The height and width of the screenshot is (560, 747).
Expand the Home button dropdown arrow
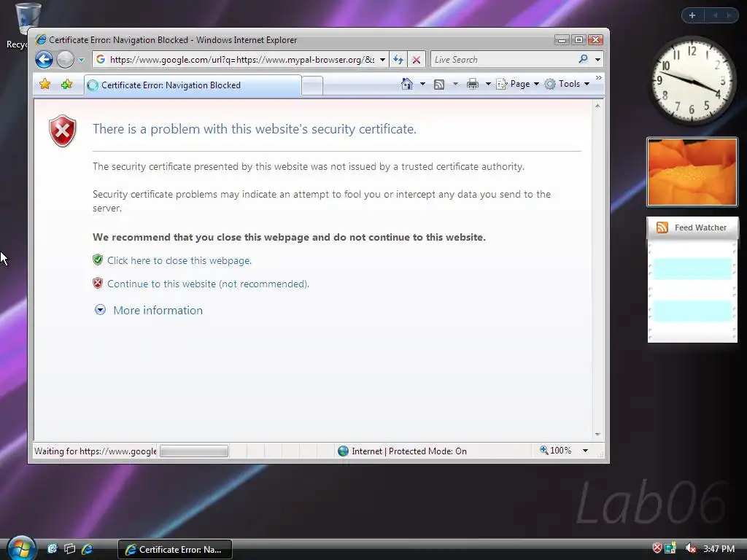[422, 85]
